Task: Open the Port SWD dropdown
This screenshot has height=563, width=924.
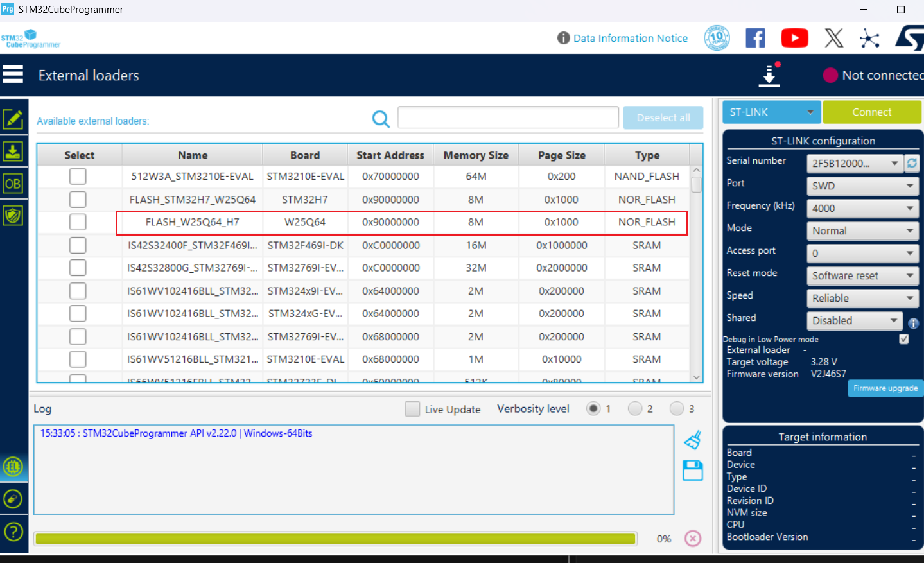Action: 862,186
